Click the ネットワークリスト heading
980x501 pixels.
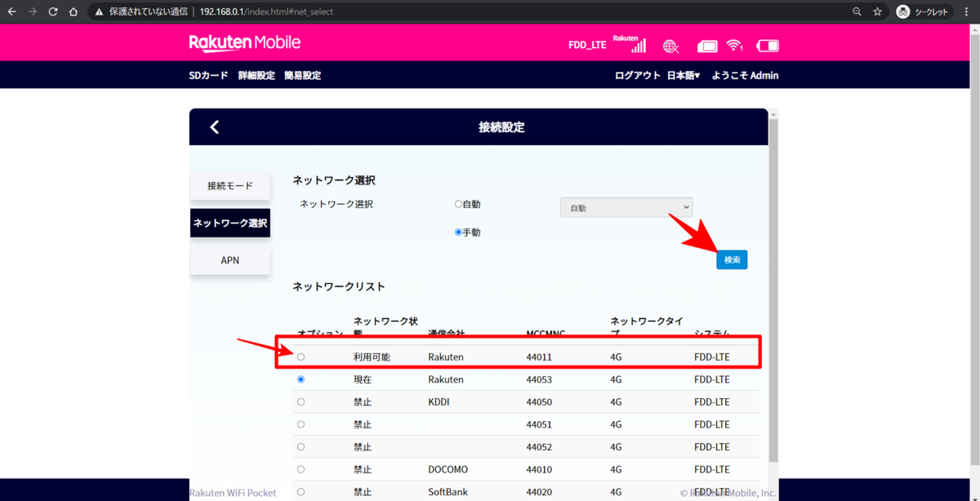pos(339,286)
